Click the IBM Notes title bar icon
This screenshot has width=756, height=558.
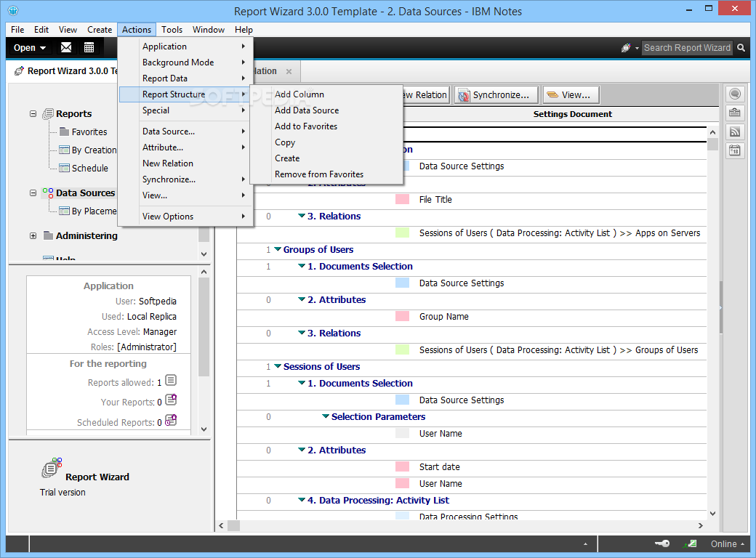(x=14, y=10)
